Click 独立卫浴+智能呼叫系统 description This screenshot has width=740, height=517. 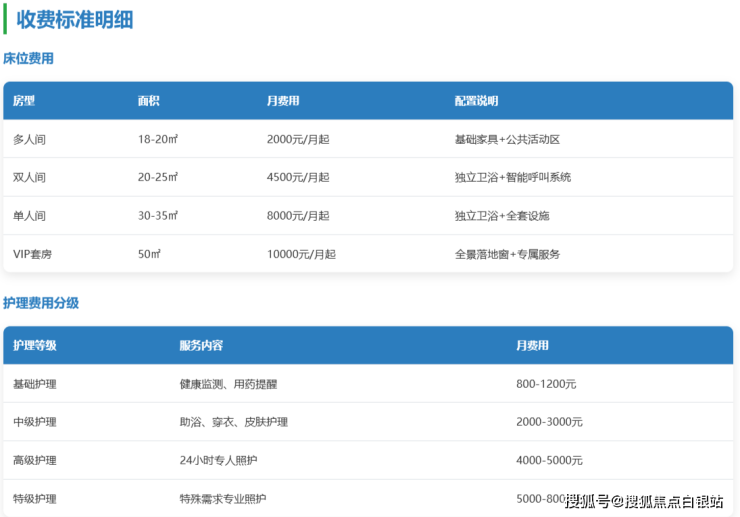pos(513,177)
